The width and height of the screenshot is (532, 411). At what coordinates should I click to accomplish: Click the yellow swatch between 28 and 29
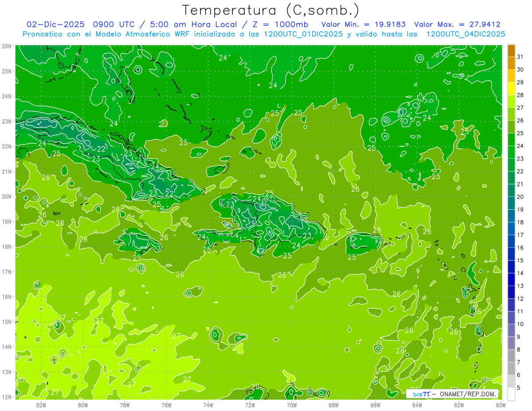pyautogui.click(x=511, y=89)
